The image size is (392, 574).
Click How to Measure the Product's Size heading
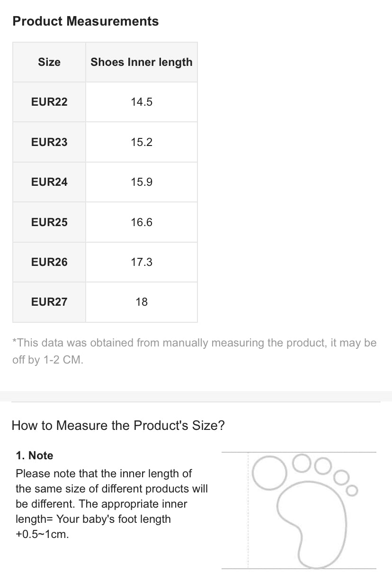[118, 425]
